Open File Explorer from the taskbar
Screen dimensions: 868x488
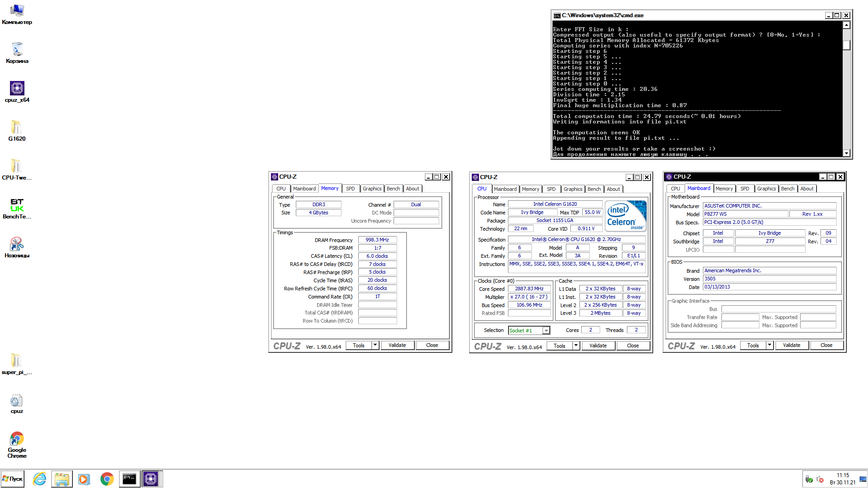point(62,479)
